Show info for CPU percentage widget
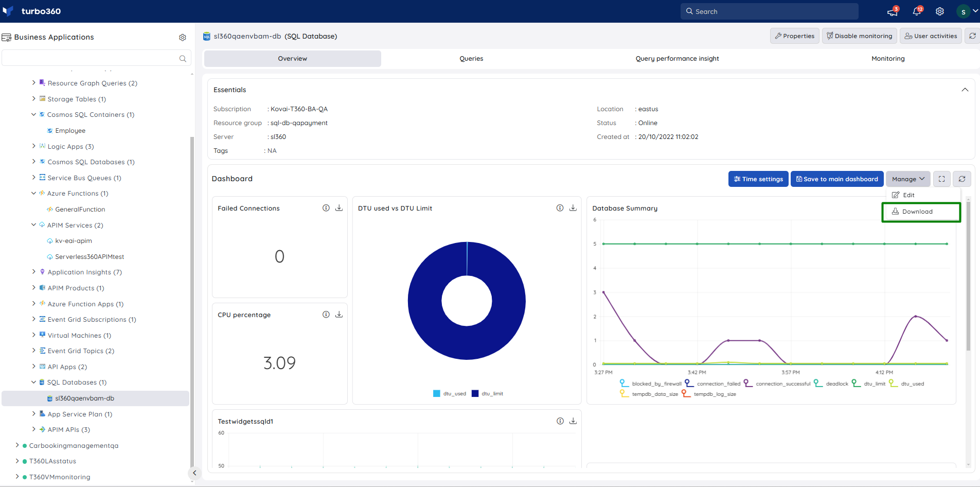 326,315
